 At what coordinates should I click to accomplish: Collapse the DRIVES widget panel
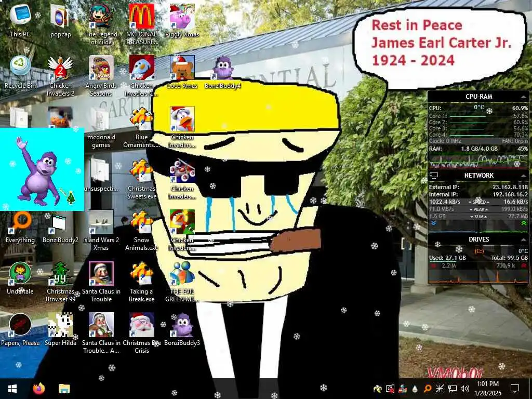[x=523, y=240]
